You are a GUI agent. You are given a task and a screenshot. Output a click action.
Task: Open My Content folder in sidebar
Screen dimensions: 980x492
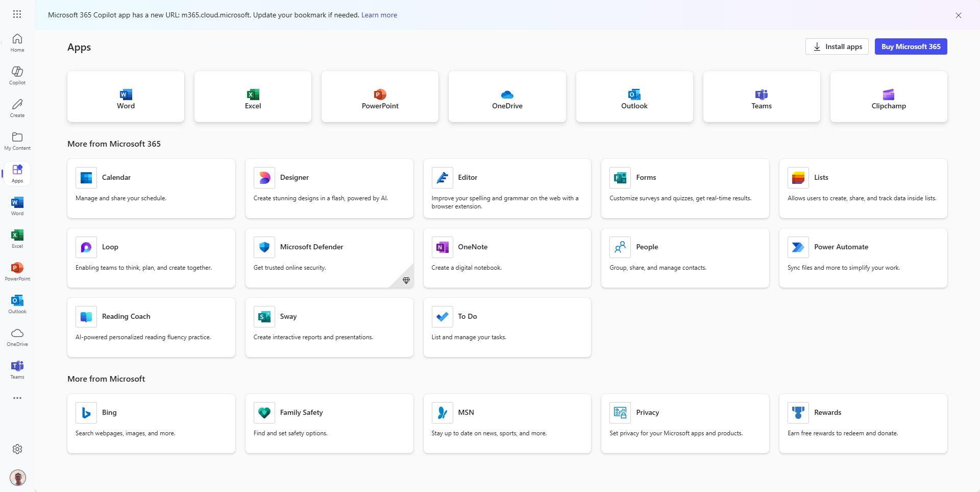coord(17,140)
